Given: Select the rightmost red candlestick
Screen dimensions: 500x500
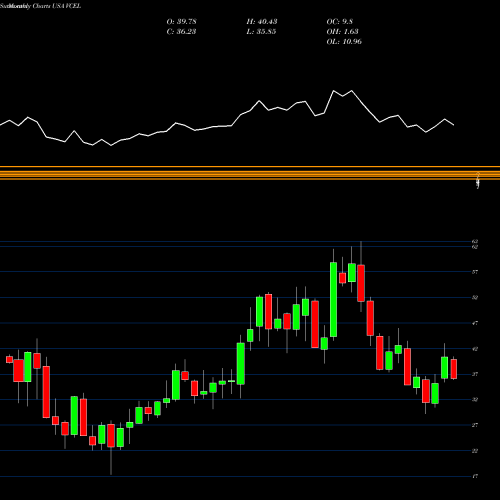Looking at the screenshot, I should click(x=454, y=369).
